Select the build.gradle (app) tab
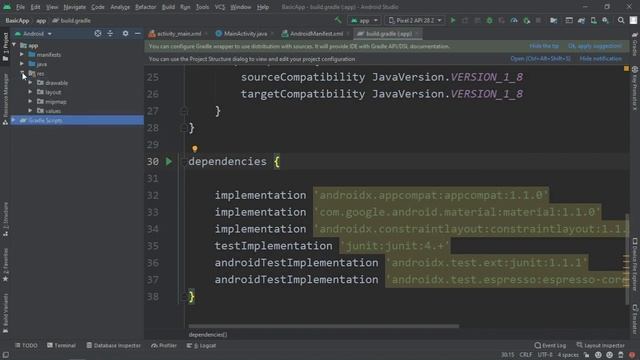The width and height of the screenshot is (640, 360). pyautogui.click(x=388, y=33)
